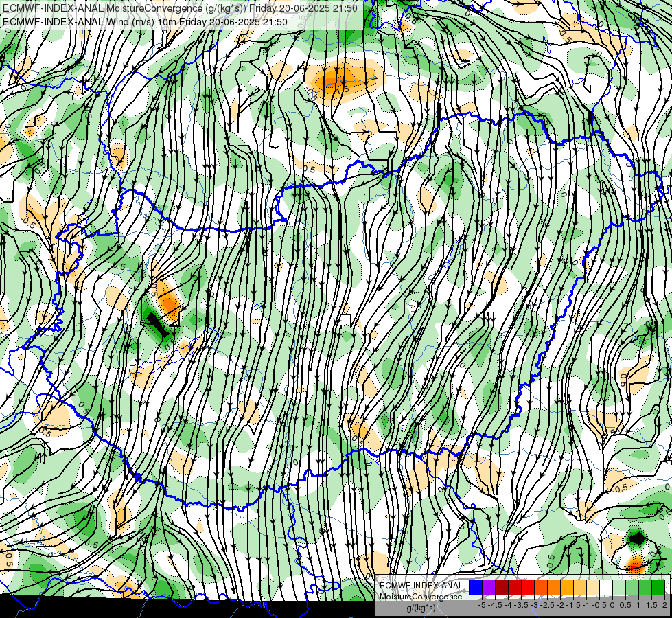The height and width of the screenshot is (618, 672).
Task: Click the MoistureConvergence title line at the top
Action: click(180, 8)
